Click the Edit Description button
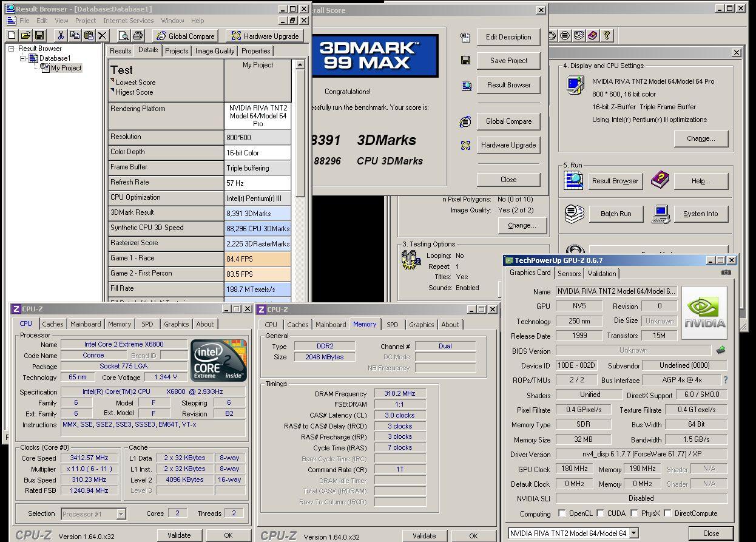 (x=508, y=37)
